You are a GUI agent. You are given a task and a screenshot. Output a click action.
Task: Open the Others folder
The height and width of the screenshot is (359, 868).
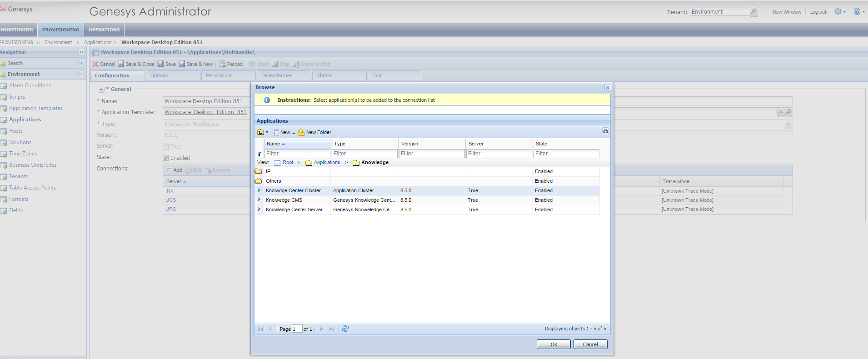pyautogui.click(x=273, y=181)
